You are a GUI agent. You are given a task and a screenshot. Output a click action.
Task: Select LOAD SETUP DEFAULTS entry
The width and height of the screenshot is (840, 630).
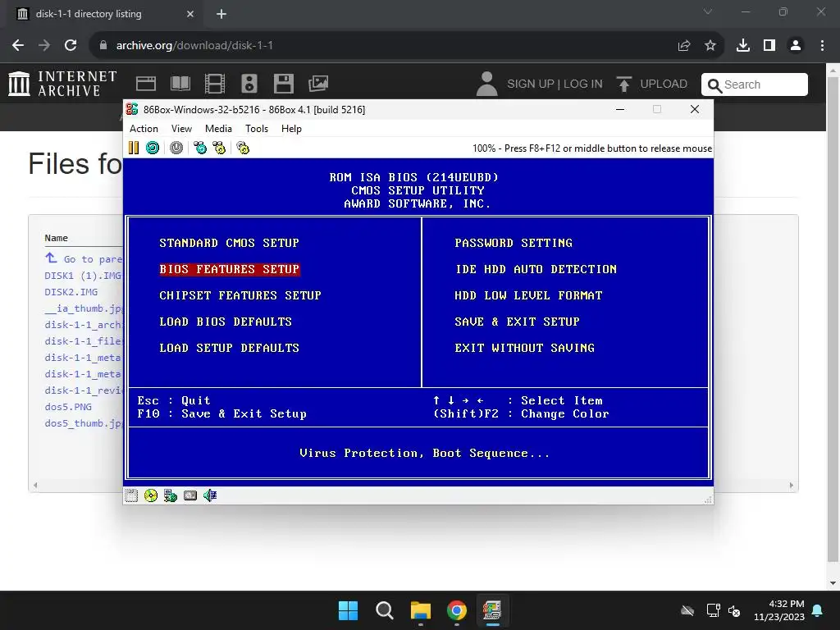[230, 348]
